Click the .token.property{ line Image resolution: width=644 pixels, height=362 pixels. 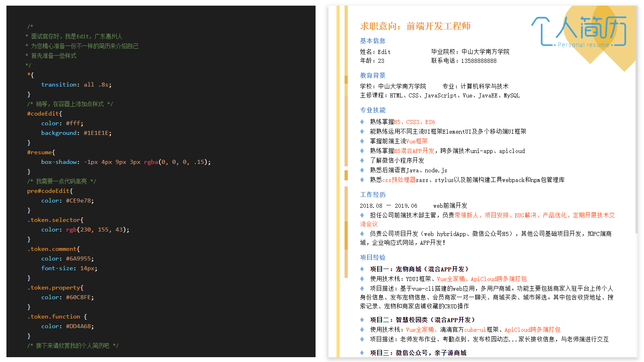tap(55, 288)
